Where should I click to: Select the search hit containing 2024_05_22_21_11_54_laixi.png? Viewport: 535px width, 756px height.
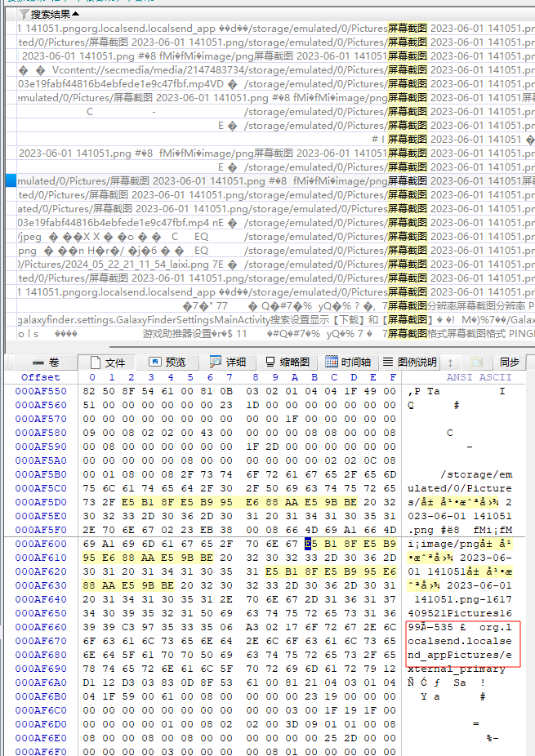click(x=276, y=265)
